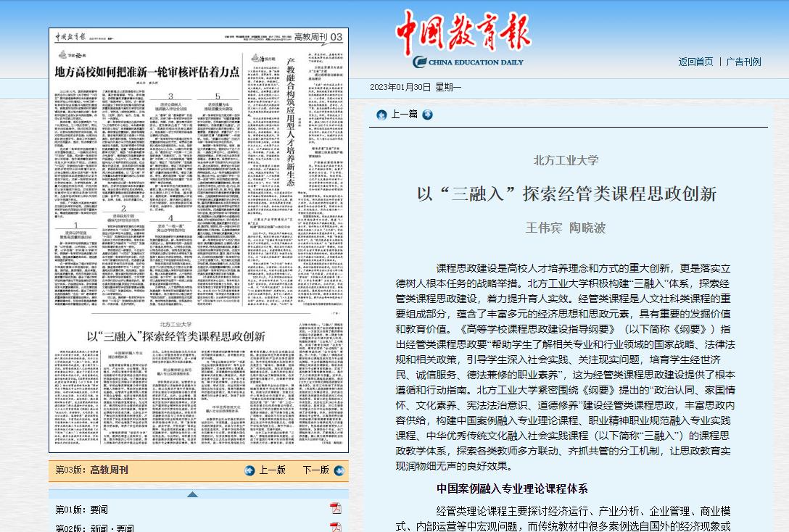Go back via 返回首页 link
Viewport: 789px width, 532px height.
695,62
